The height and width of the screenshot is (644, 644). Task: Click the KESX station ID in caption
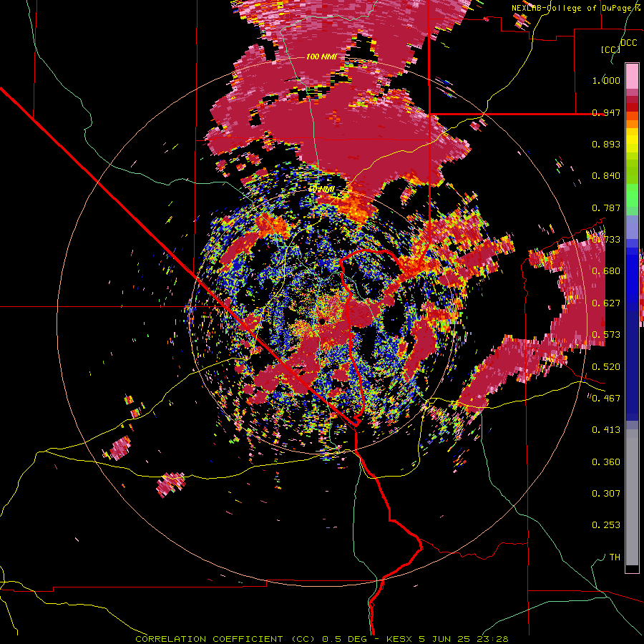click(x=400, y=639)
